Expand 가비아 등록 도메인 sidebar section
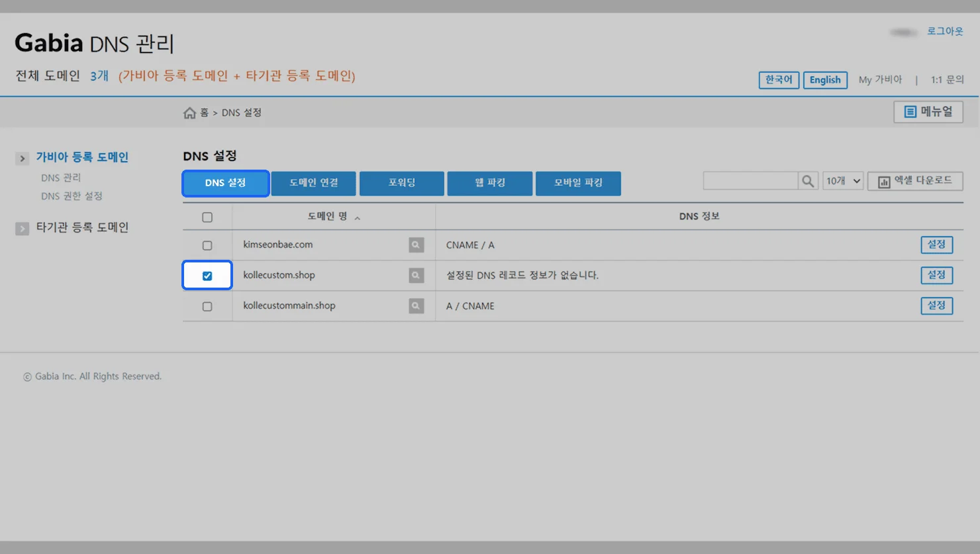This screenshot has height=554, width=980. (x=23, y=158)
